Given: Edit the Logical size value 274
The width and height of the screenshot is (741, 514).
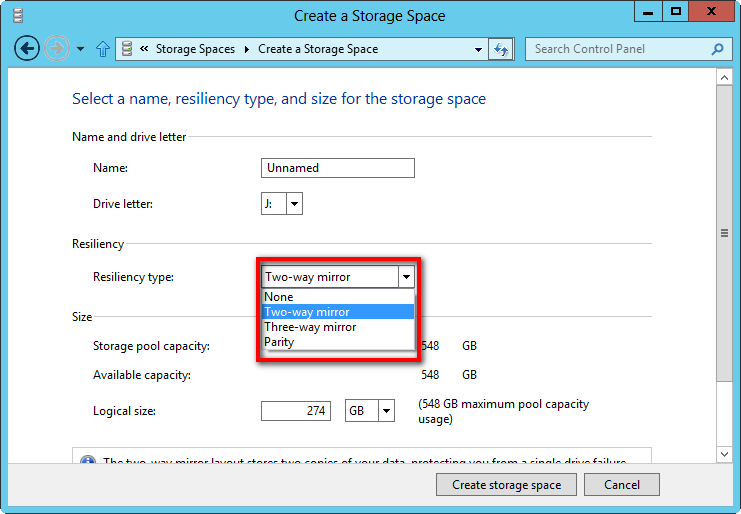Looking at the screenshot, I should 296,411.
